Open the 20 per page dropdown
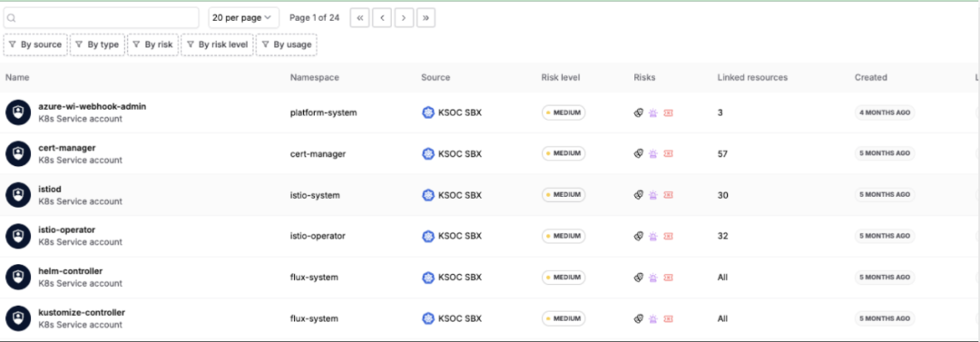The width and height of the screenshot is (980, 342). pos(244,17)
